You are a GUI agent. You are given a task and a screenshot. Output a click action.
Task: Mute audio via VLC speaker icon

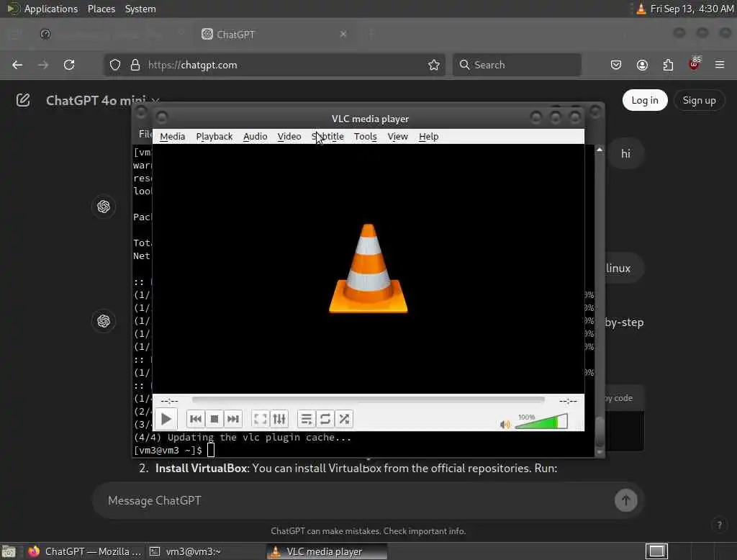(x=505, y=425)
